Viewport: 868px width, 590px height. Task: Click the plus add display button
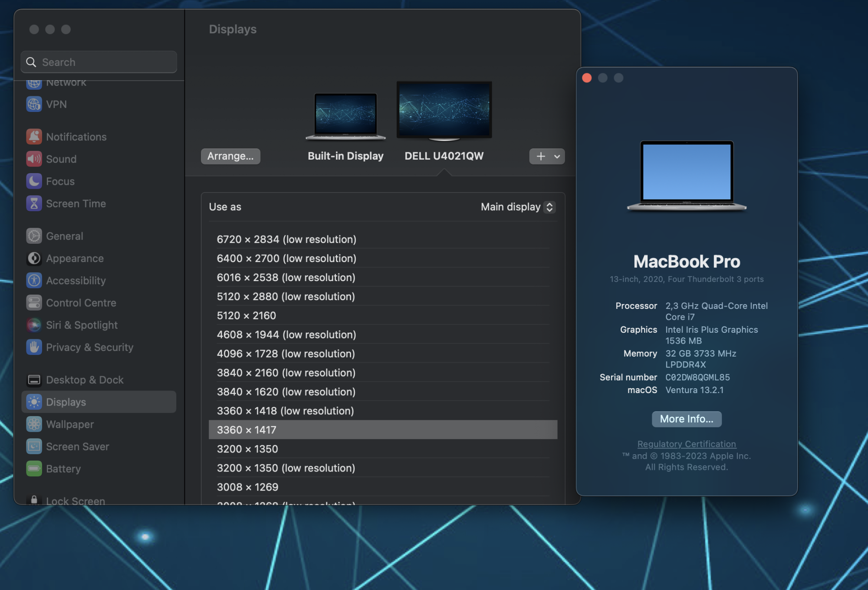click(x=540, y=157)
